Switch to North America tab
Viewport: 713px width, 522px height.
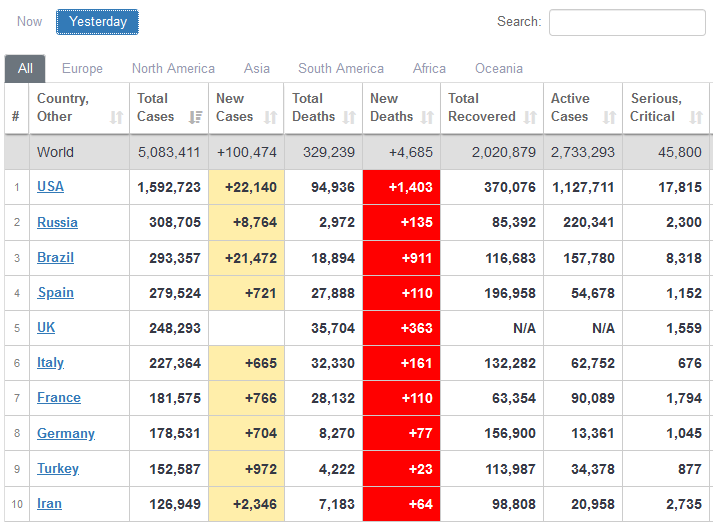pos(173,69)
